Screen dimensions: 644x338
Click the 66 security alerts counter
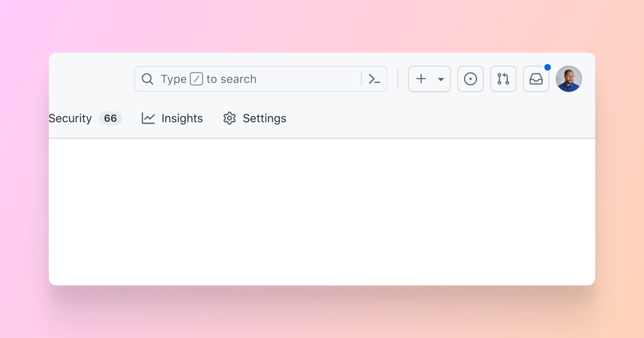click(x=110, y=118)
